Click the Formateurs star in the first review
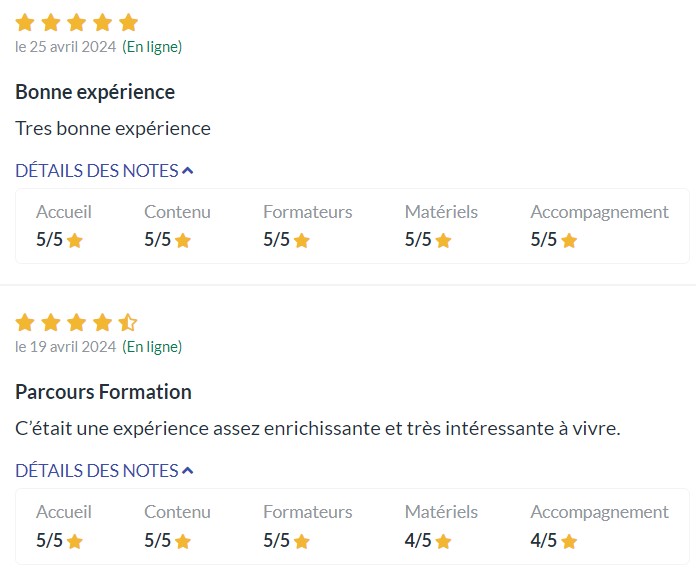Screen dimensions: 696x576 coord(302,241)
